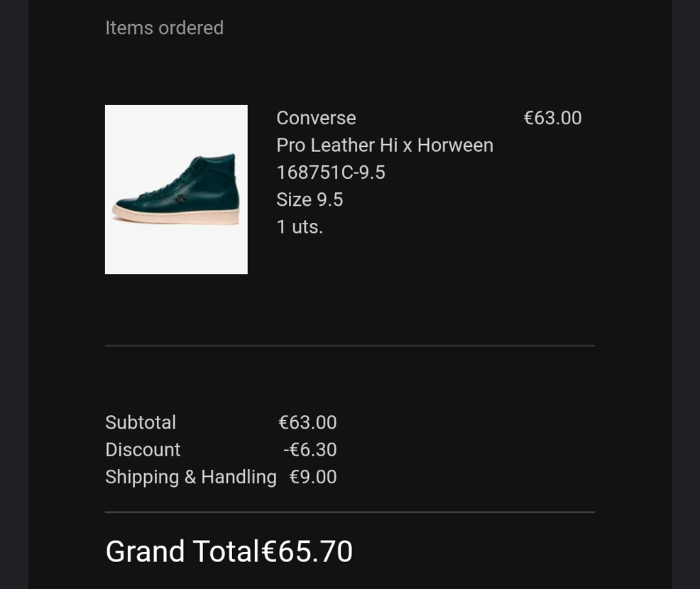Click the divider line above Grand Total

(349, 512)
